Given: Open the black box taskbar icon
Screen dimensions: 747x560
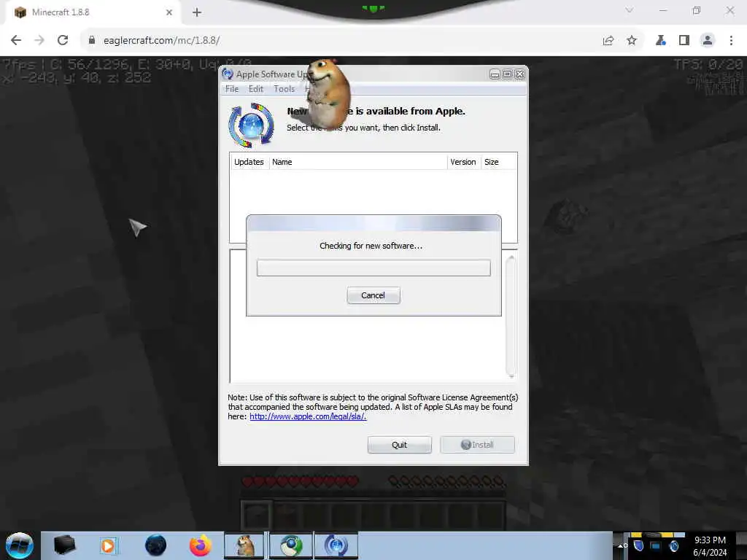Looking at the screenshot, I should (x=64, y=545).
